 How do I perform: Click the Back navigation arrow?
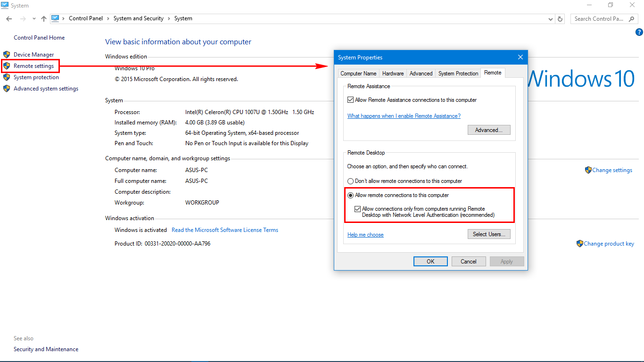9,19
